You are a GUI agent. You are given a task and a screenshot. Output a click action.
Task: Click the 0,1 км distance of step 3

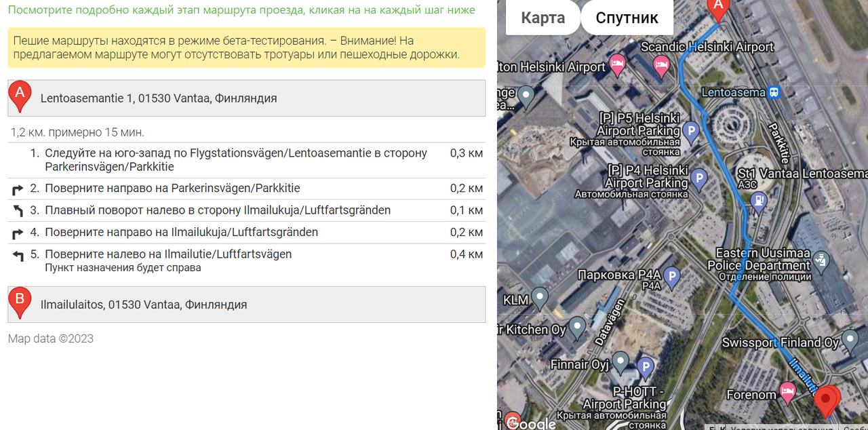(467, 210)
